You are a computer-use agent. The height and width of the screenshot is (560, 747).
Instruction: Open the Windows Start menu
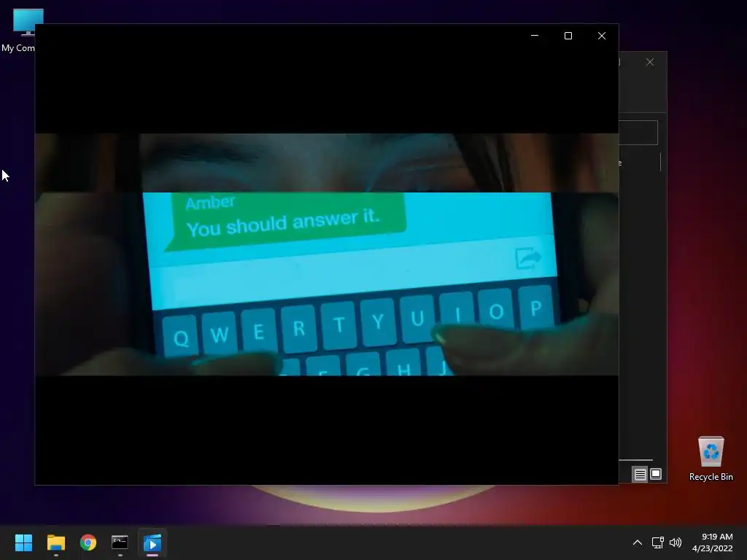click(23, 542)
